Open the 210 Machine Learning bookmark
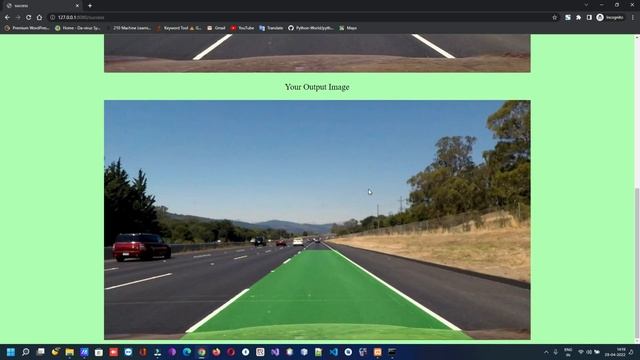This screenshot has width=640, height=360. [x=129, y=28]
